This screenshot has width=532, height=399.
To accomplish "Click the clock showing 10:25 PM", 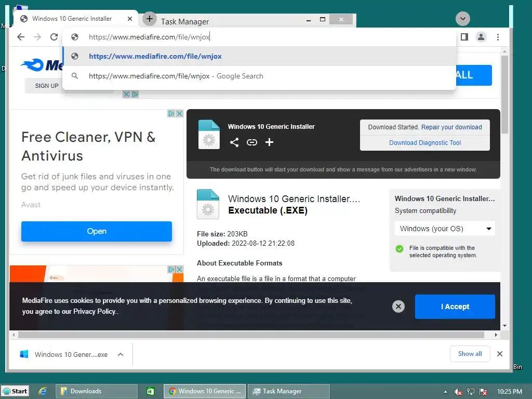I will 510,392.
